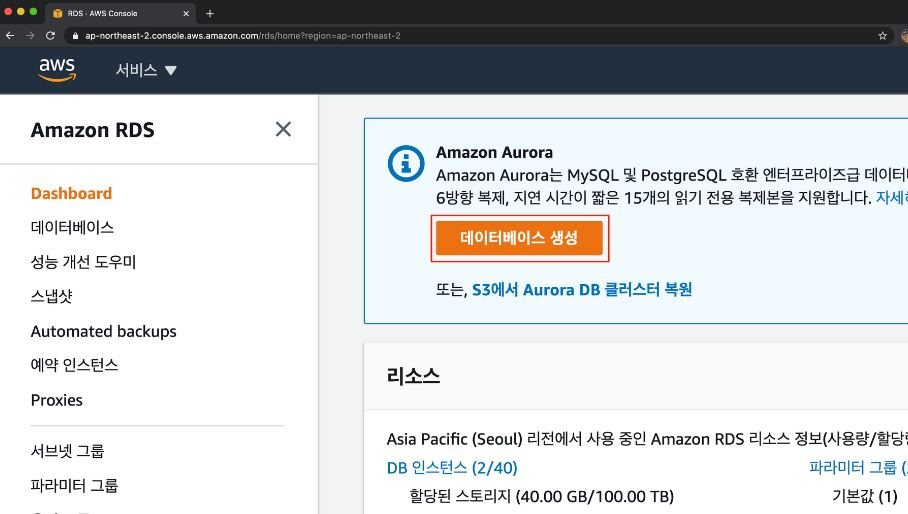Select Dashboard in the RDS sidebar
The width and height of the screenshot is (908, 514).
[71, 193]
